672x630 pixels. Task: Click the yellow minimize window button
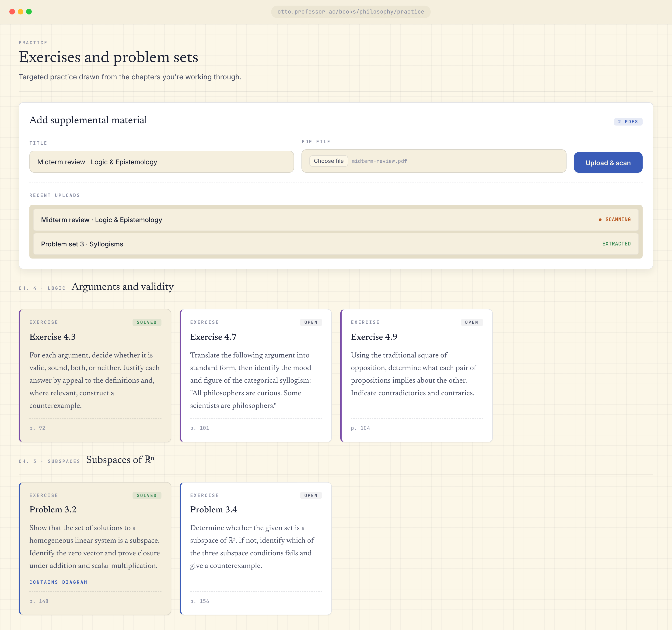point(21,11)
